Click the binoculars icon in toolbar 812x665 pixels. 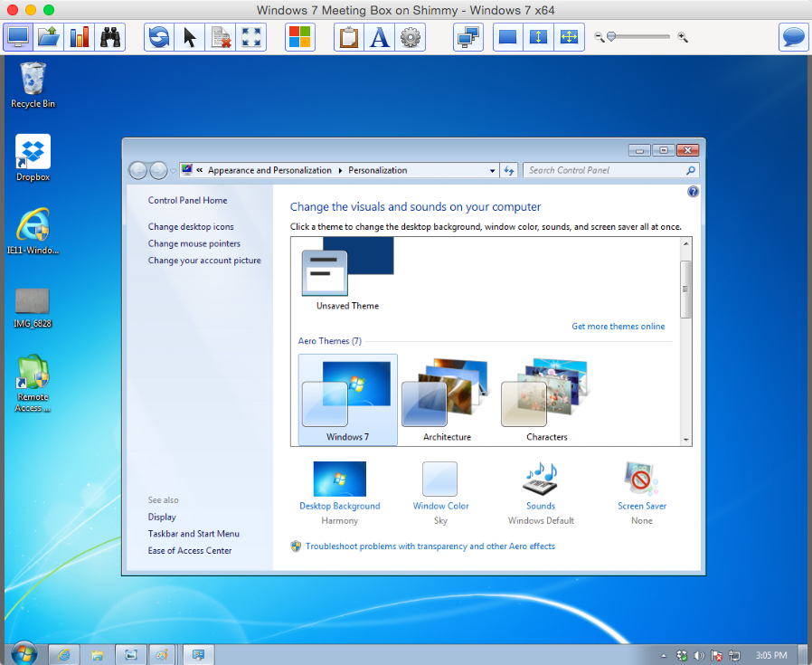[110, 37]
